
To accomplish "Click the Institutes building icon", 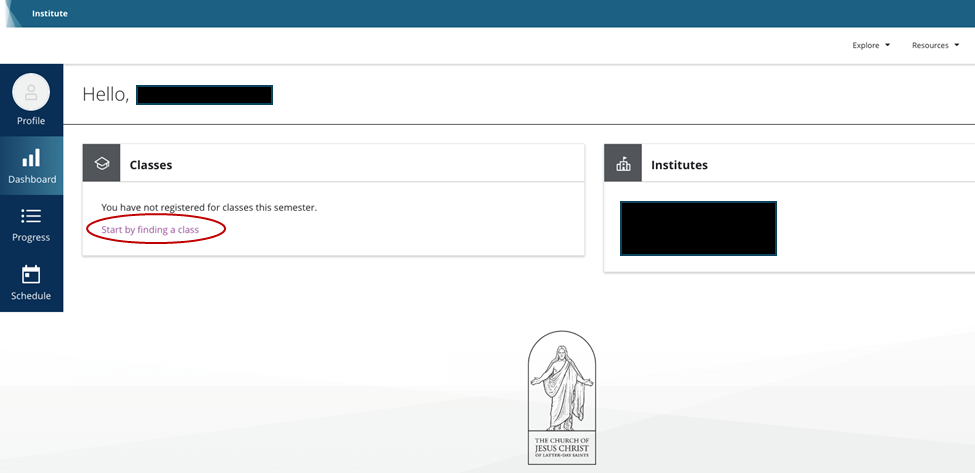I will click(x=623, y=164).
